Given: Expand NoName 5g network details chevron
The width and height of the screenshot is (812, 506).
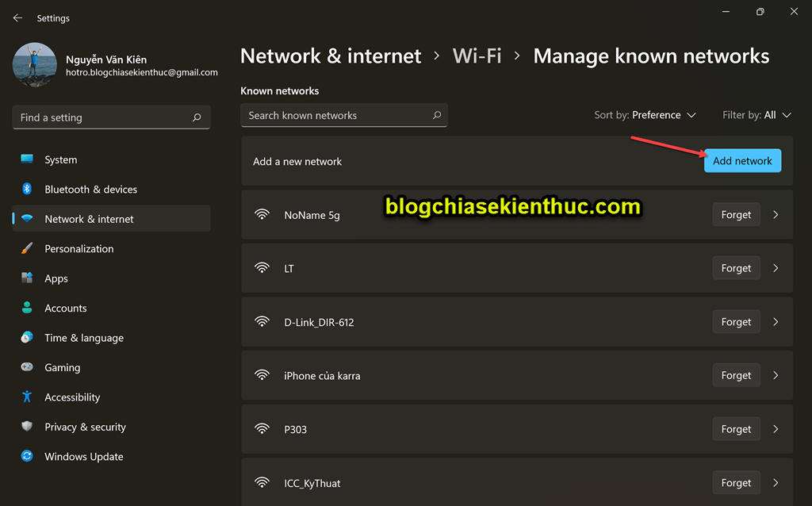Looking at the screenshot, I should click(776, 214).
